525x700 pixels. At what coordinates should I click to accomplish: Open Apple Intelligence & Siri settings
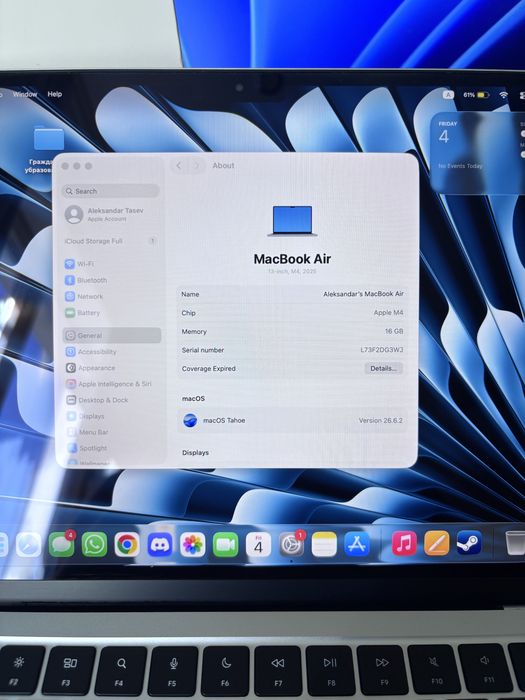pos(112,384)
